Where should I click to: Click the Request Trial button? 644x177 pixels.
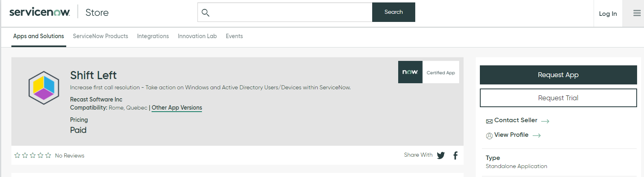coord(558,98)
